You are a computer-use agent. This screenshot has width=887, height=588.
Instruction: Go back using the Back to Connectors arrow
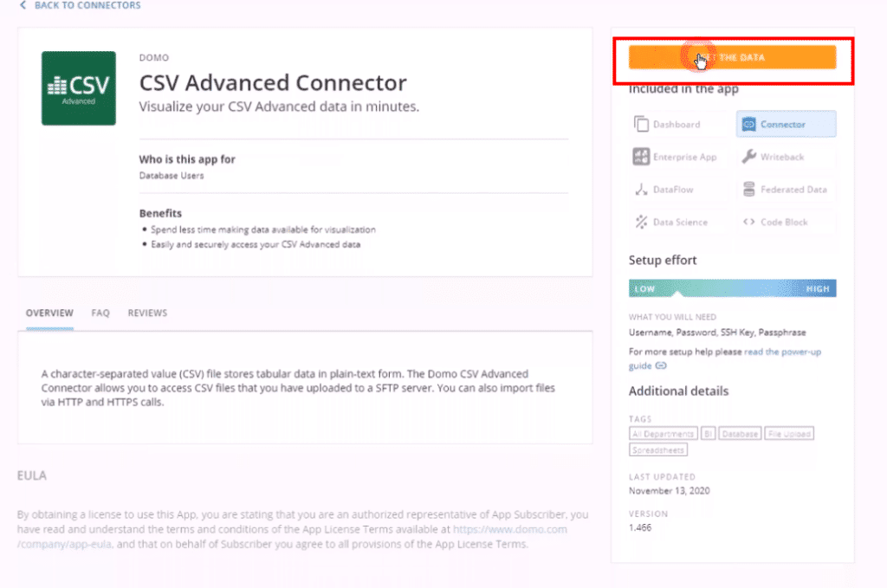click(23, 6)
